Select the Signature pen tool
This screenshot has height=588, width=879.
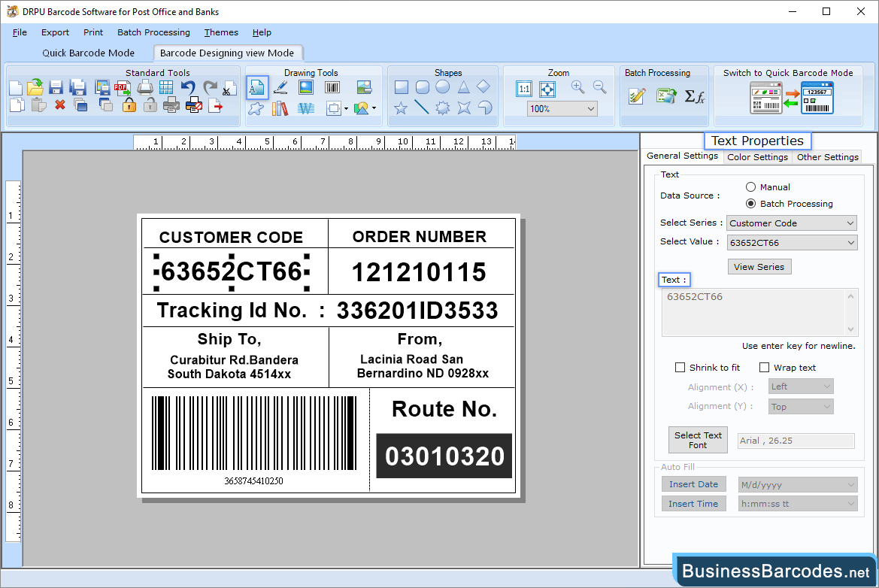point(280,87)
